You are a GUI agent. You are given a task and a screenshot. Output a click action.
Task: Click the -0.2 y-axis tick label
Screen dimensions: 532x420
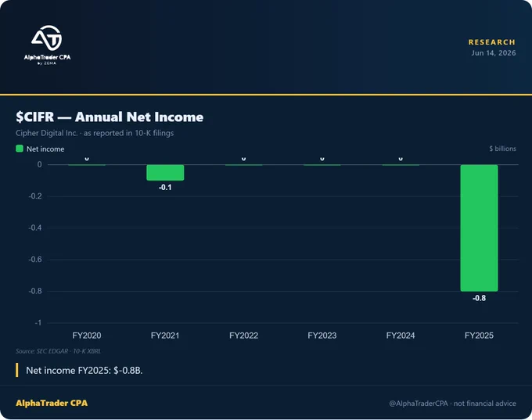[x=35, y=196]
